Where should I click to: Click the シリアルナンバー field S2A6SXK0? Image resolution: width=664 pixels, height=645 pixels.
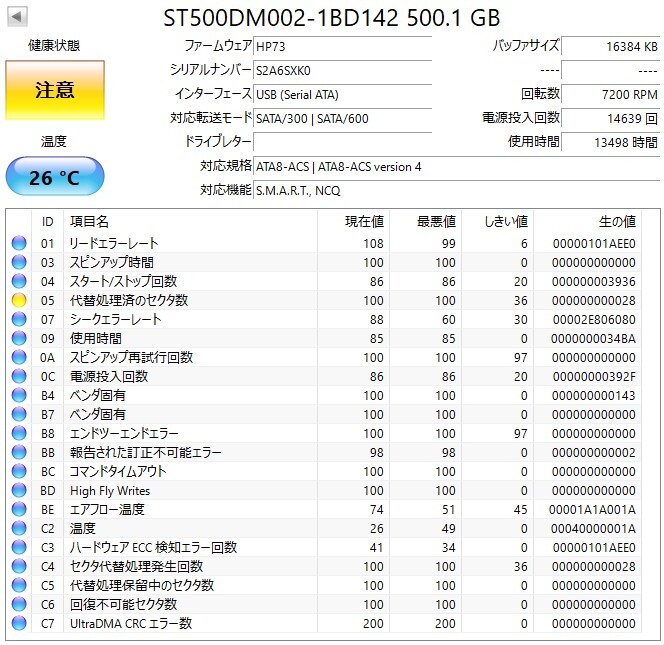click(x=343, y=70)
